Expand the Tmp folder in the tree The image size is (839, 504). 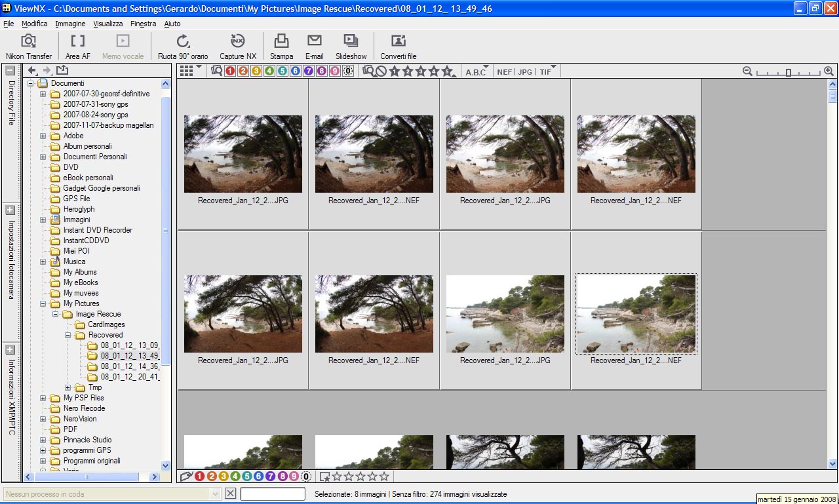click(68, 387)
